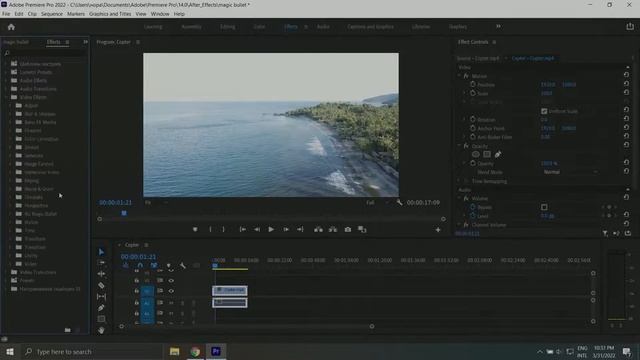Switch to Captions and Graphics workspace
The height and width of the screenshot is (360, 640).
coord(371,27)
